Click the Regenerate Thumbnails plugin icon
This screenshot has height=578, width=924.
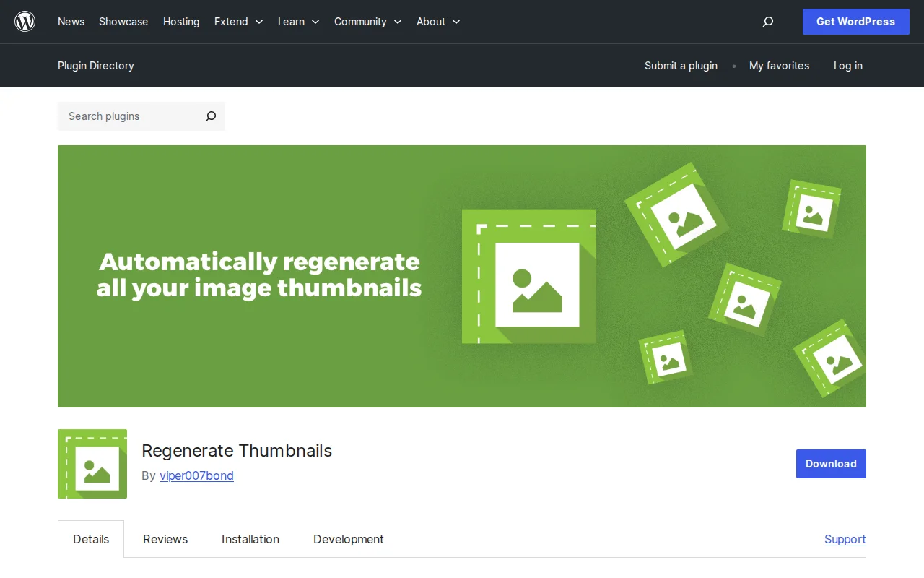point(92,464)
